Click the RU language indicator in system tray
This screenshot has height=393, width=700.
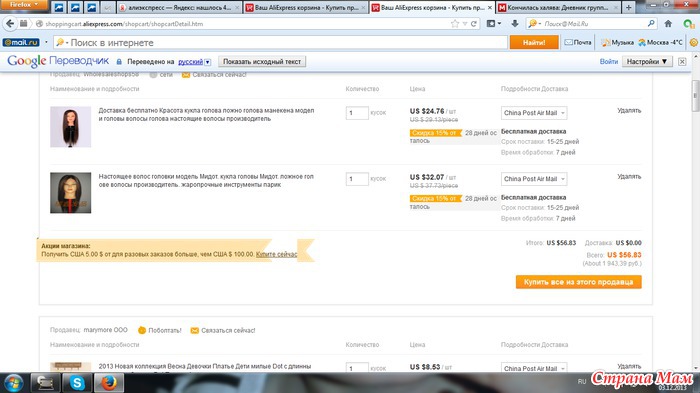tap(582, 381)
